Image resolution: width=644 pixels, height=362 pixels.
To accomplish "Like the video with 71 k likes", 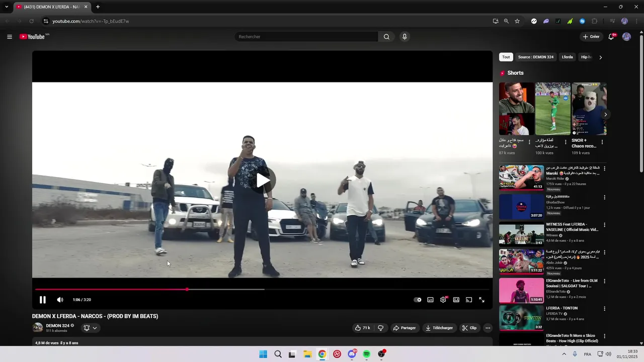I will point(362,328).
